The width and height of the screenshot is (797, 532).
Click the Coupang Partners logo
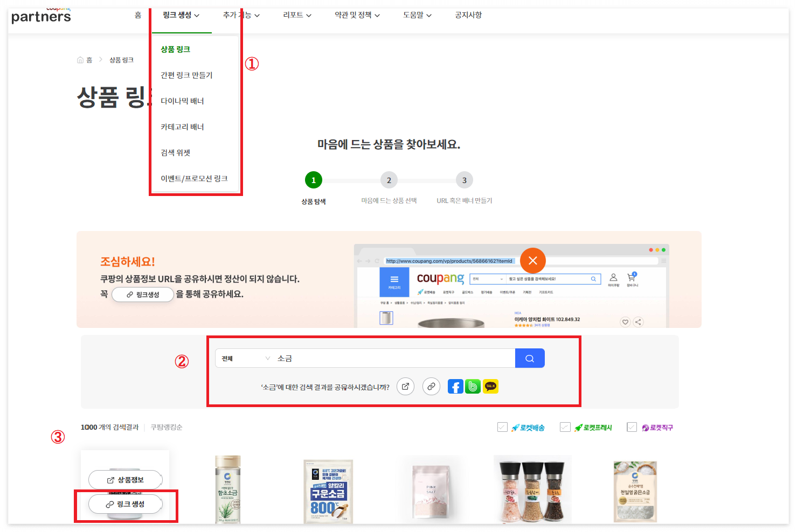point(41,16)
